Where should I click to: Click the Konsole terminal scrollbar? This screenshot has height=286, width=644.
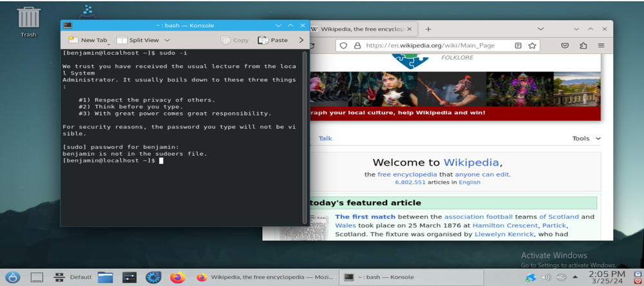(x=305, y=137)
